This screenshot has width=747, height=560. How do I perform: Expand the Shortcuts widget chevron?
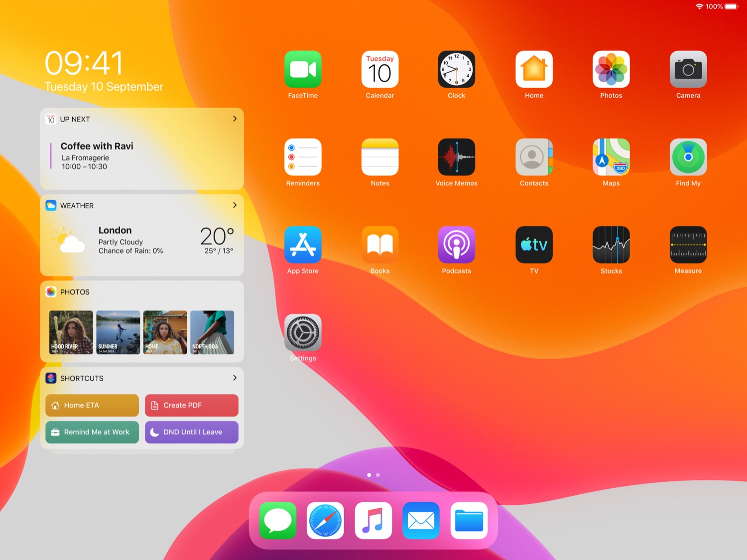[x=235, y=378]
